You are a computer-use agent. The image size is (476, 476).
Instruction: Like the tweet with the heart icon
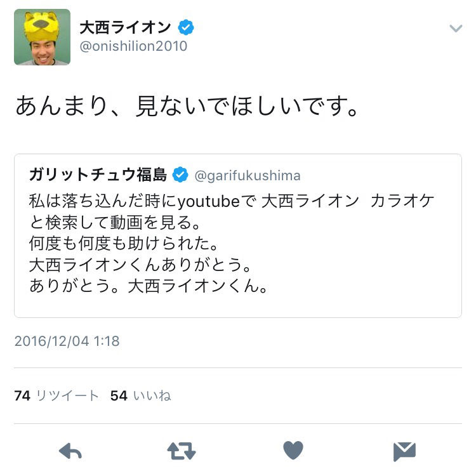[x=293, y=450]
